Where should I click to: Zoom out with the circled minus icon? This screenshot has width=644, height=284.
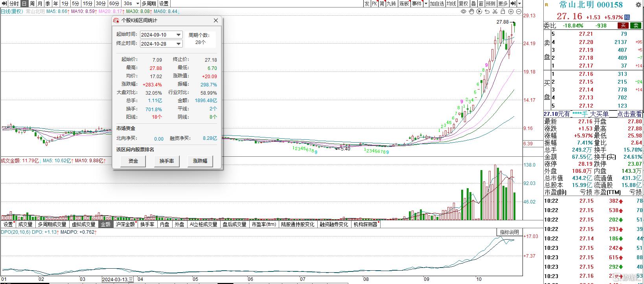click(519, 12)
